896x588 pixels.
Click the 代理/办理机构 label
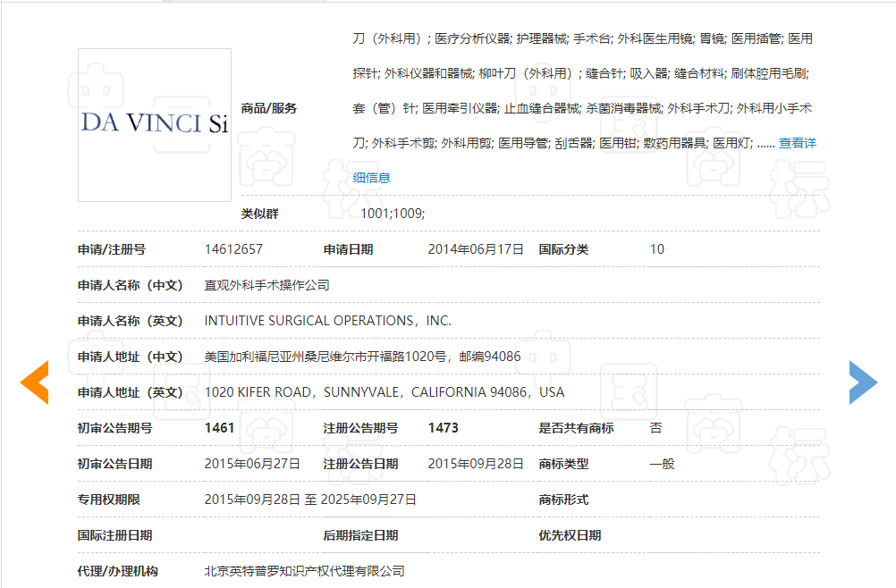tap(118, 571)
